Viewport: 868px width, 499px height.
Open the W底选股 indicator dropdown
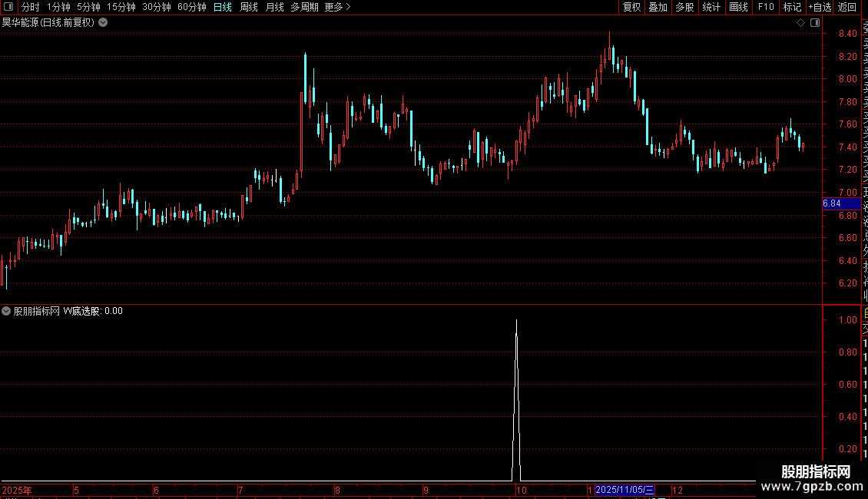point(6,311)
